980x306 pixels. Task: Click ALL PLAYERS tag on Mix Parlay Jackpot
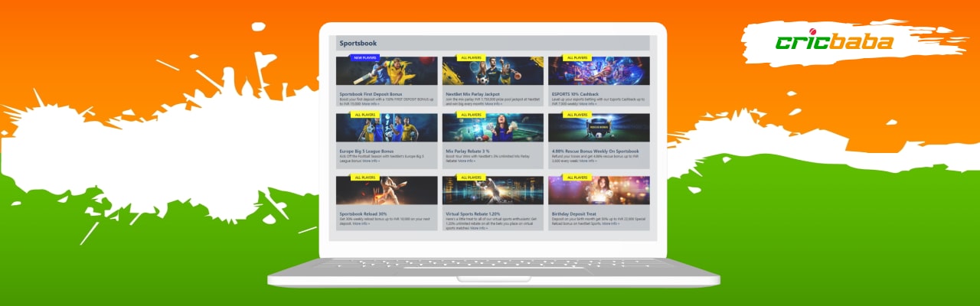471,57
